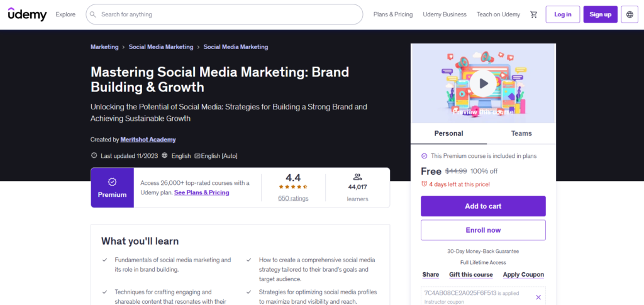Click the 4.4 rating value
Image resolution: width=644 pixels, height=305 pixels.
tap(293, 178)
